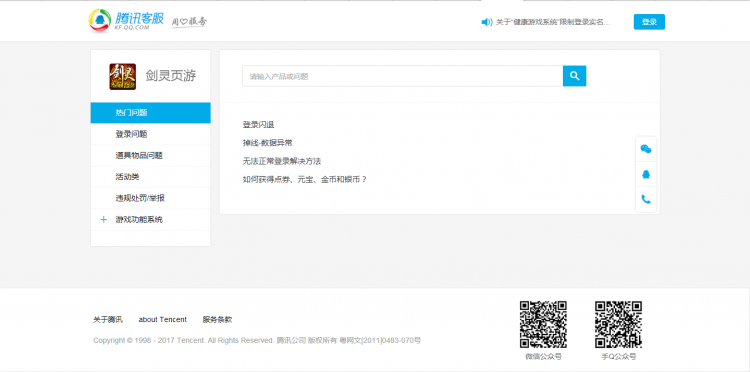Click the 手Q公众号 QR code
This screenshot has height=372, width=750.
click(x=618, y=324)
